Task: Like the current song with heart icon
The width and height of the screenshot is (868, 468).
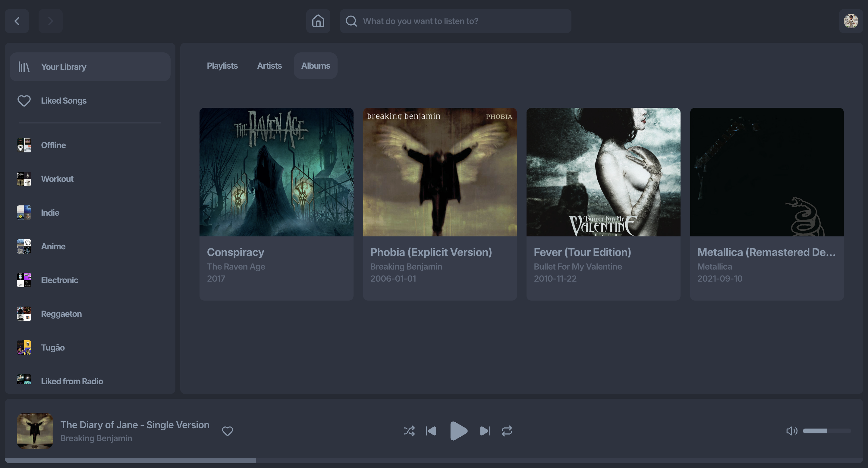Action: tap(228, 431)
